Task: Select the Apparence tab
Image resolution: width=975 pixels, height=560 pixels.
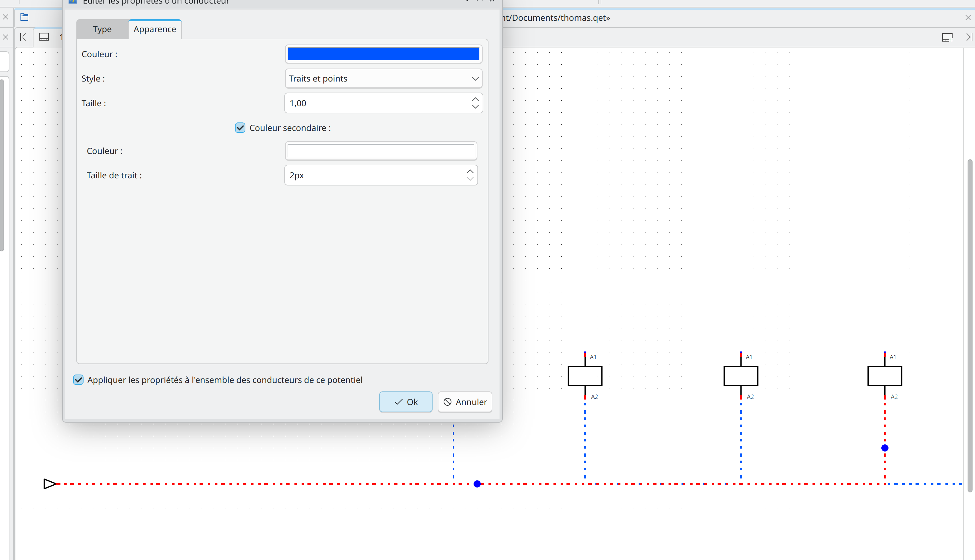Action: pyautogui.click(x=155, y=29)
